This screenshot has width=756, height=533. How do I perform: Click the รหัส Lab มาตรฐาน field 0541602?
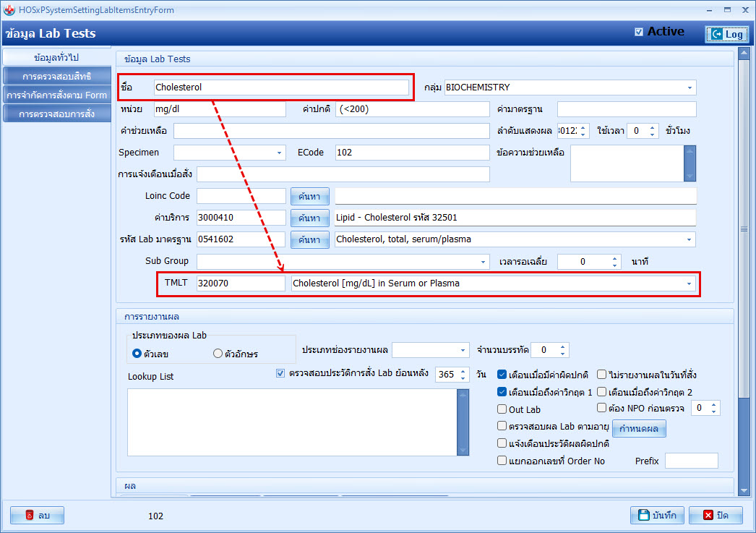[x=241, y=239]
